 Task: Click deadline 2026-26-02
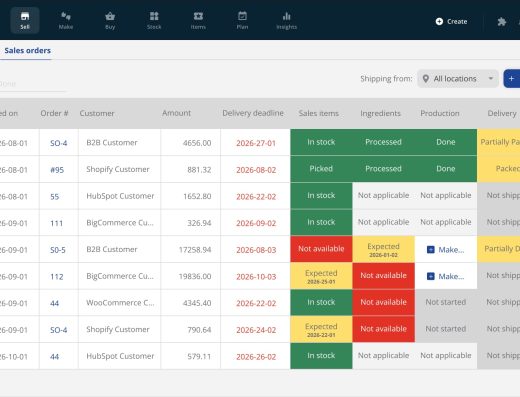tap(256, 357)
